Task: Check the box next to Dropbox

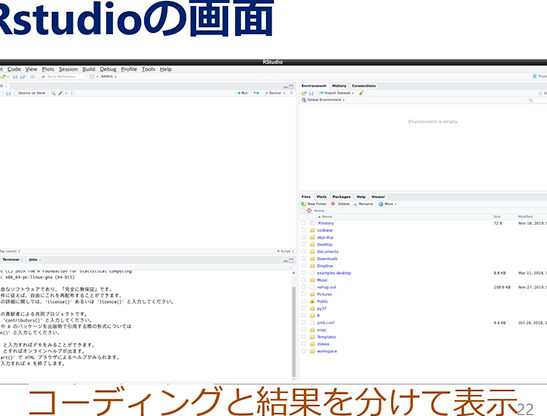Action: 303,266
